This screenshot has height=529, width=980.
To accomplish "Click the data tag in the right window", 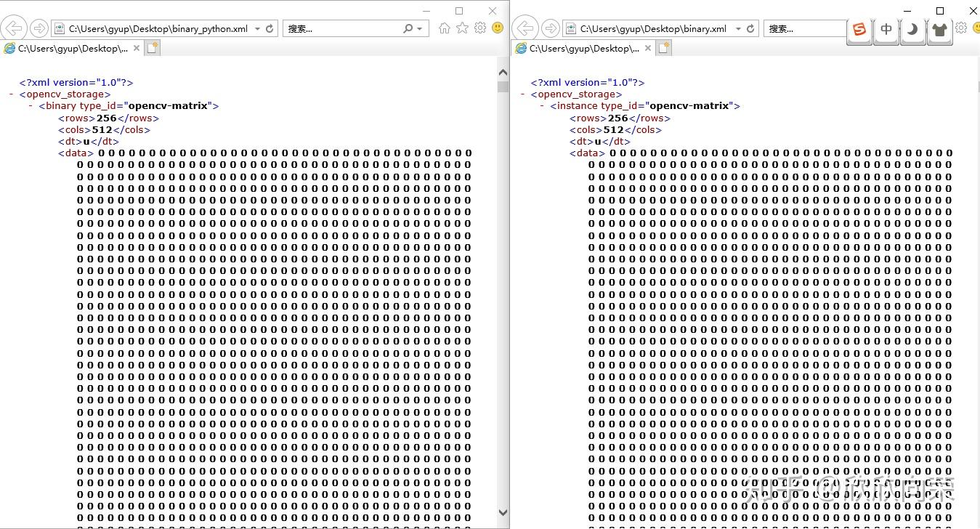I will [588, 153].
